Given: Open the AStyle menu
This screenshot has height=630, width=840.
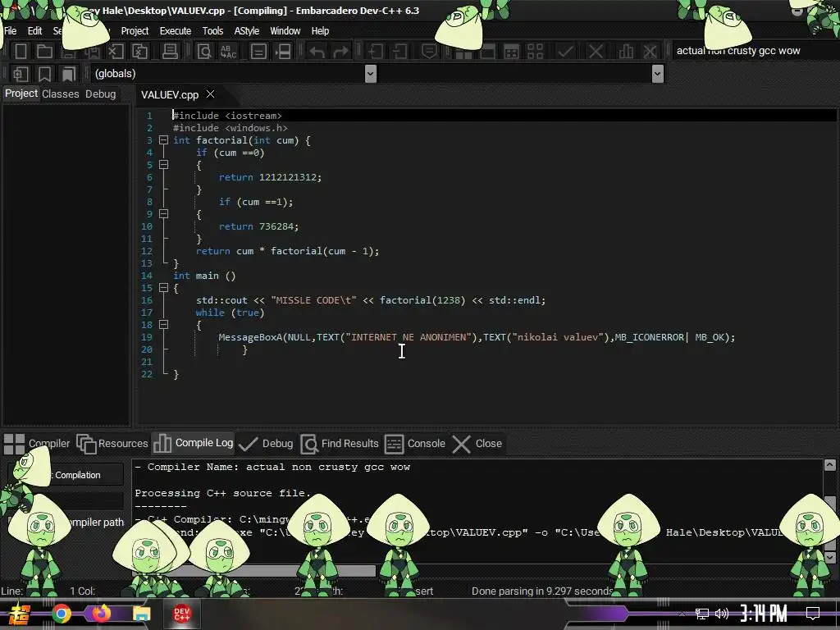Looking at the screenshot, I should 246,31.
